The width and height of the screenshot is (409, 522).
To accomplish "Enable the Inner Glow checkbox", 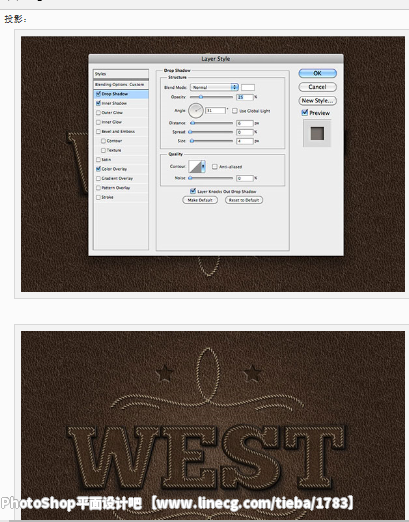I will pos(98,122).
